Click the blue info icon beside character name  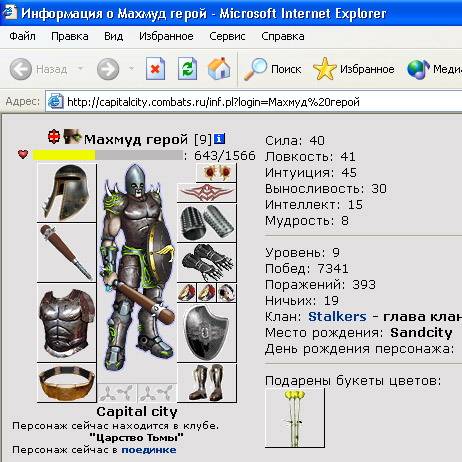[x=219, y=139]
